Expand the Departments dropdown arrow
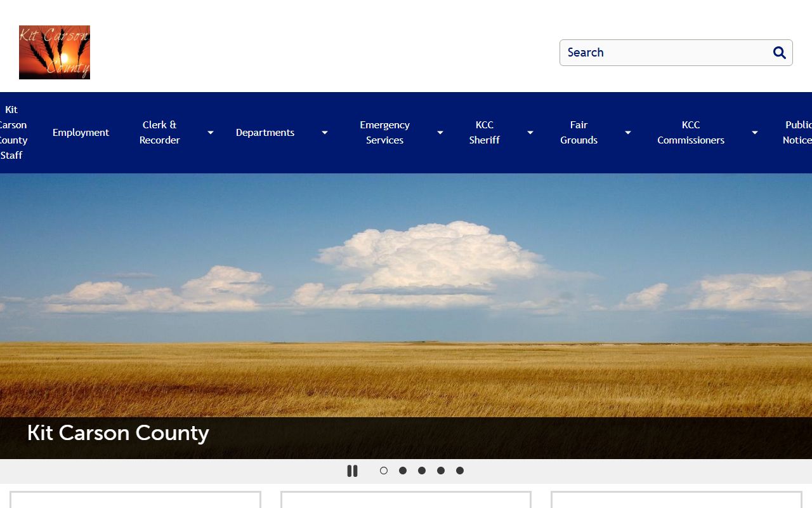 coord(325,133)
